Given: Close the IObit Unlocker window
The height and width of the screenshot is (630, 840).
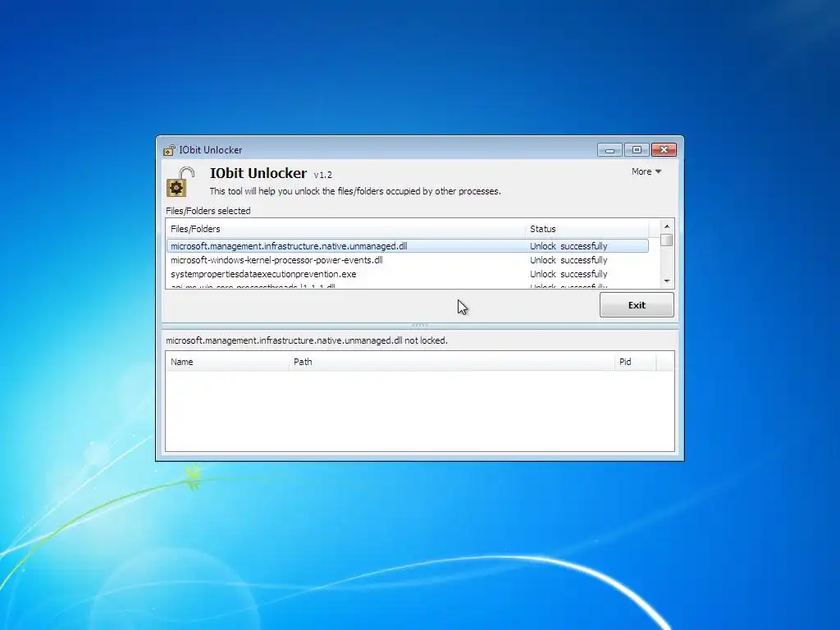Looking at the screenshot, I should point(664,150).
